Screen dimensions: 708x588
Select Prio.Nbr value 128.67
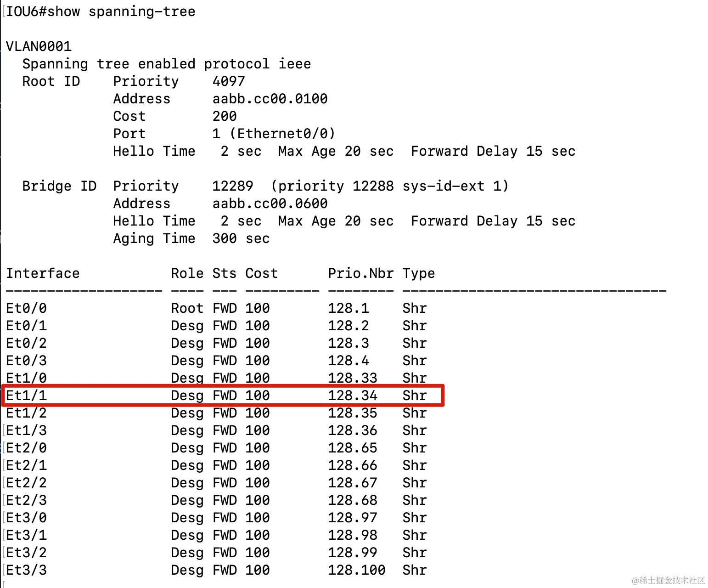pyautogui.click(x=353, y=483)
